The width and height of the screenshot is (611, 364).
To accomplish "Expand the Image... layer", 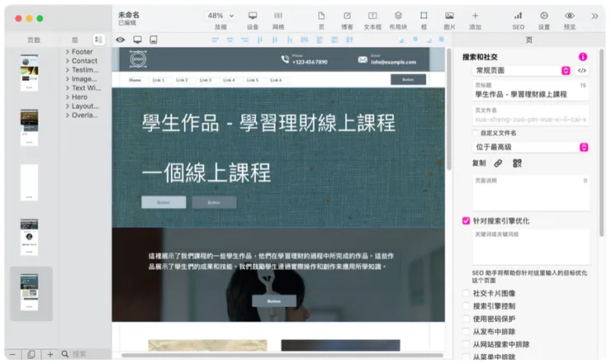I will click(68, 78).
